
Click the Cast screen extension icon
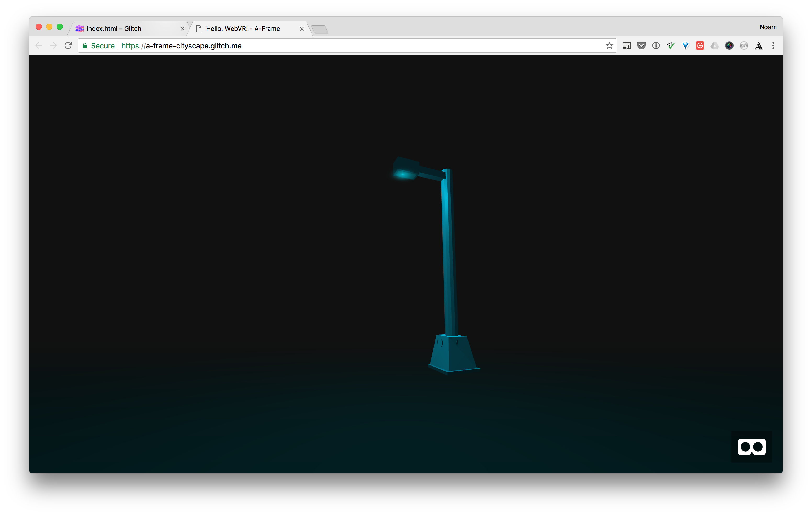pyautogui.click(x=626, y=45)
